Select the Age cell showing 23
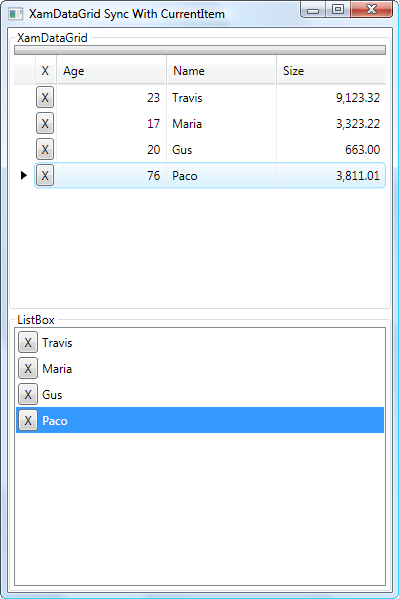 111,97
